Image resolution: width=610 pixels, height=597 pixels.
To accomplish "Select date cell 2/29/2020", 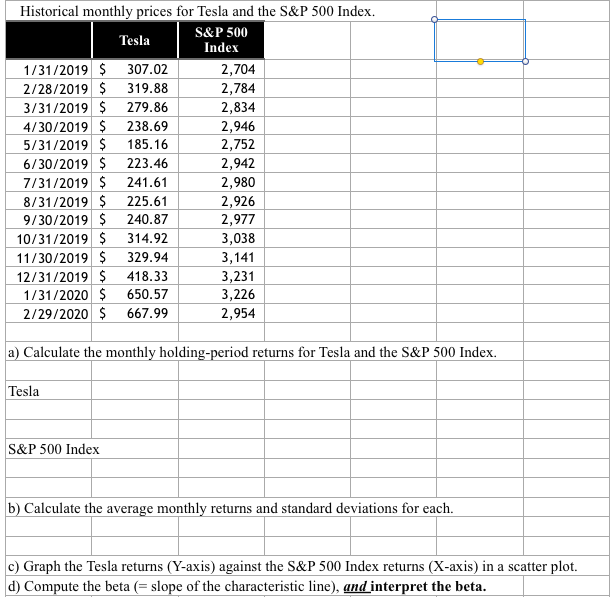I will [49, 313].
